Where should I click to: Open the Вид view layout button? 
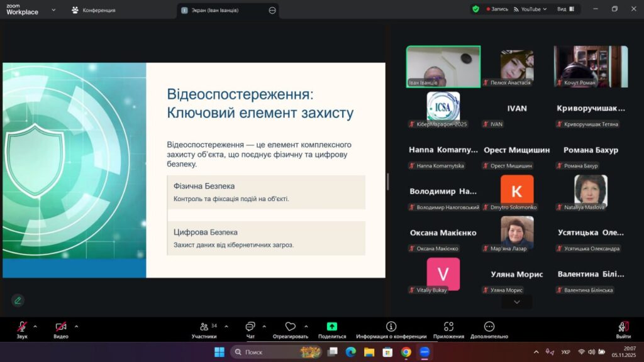pyautogui.click(x=564, y=9)
